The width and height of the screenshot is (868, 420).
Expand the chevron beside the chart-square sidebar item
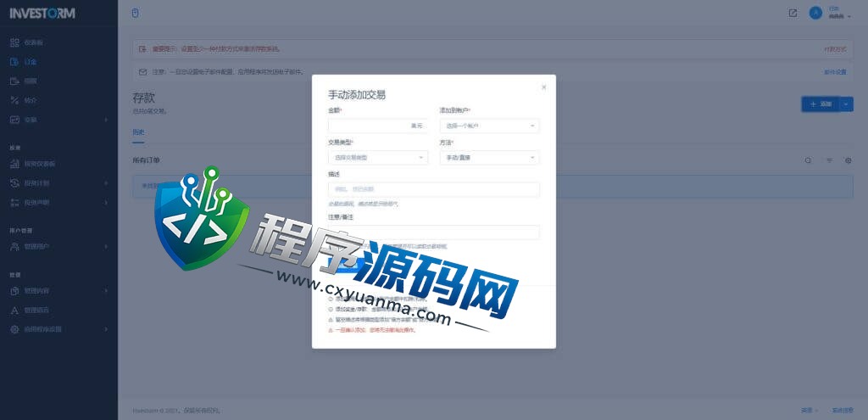tap(106, 119)
